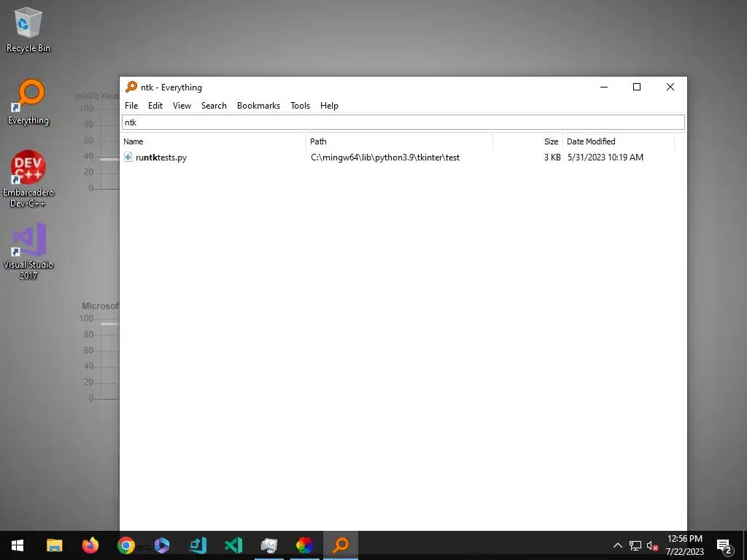
Task: Open the blue cube app on taskbar
Action: (198, 545)
